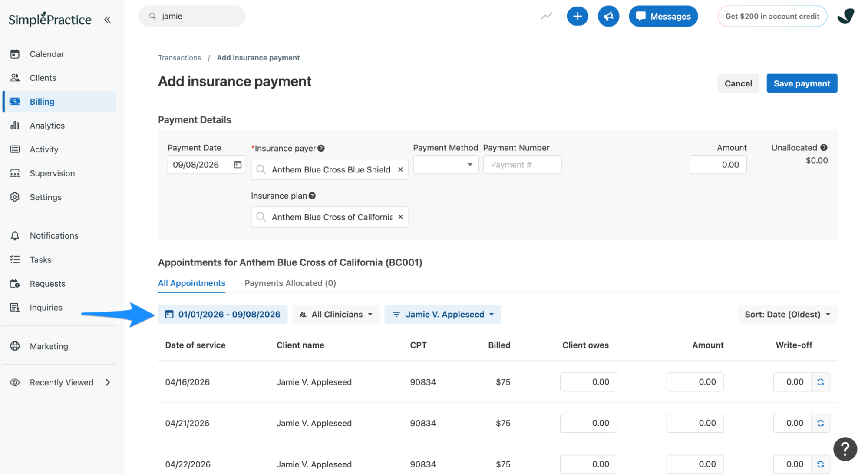
Task: Go to Transactions breadcrumb
Action: click(179, 58)
